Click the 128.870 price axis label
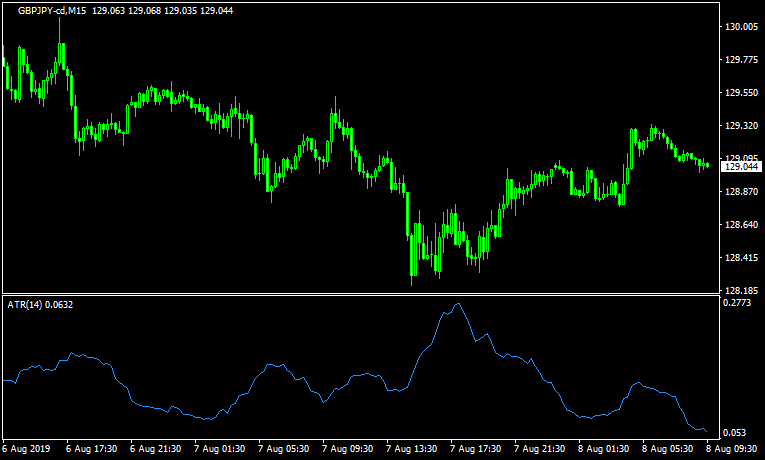This screenshot has width=765, height=460. pos(741,192)
